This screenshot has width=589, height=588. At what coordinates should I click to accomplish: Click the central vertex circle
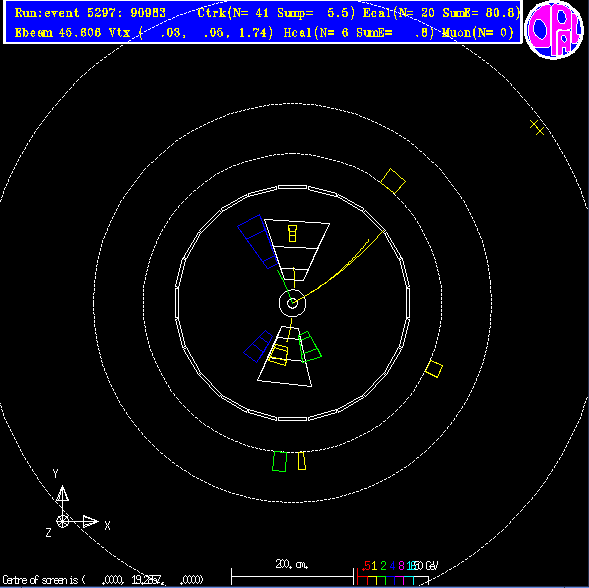(x=292, y=303)
